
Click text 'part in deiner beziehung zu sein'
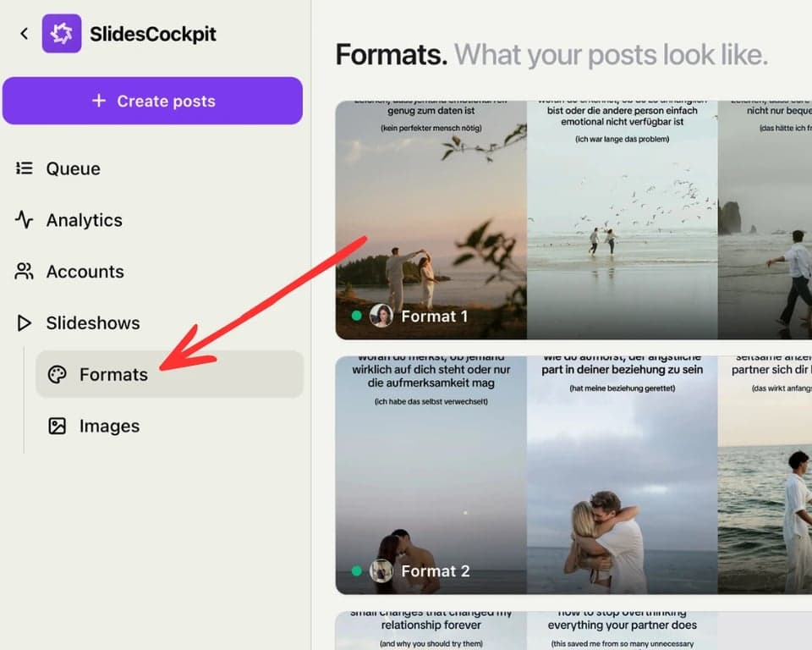623,370
